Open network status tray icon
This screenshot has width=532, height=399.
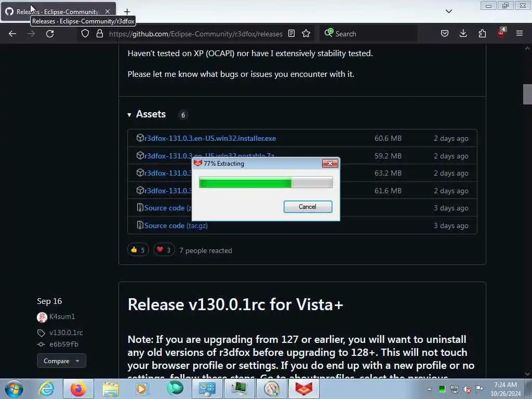tap(454, 389)
